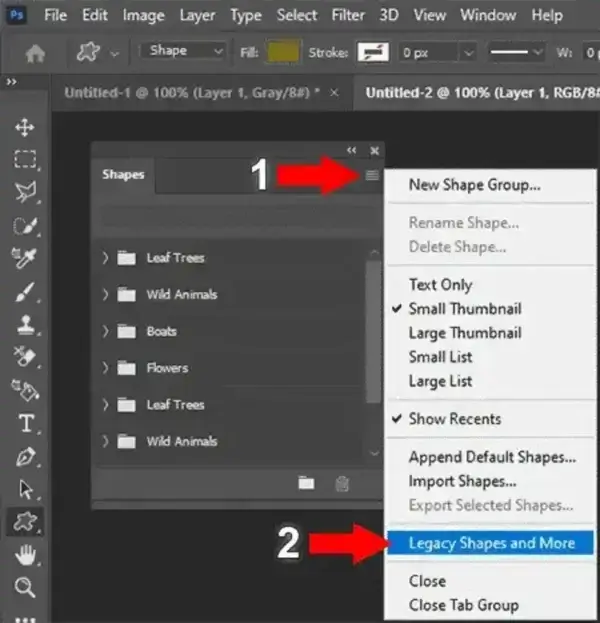
Task: Choose the Small List view option
Action: click(440, 357)
